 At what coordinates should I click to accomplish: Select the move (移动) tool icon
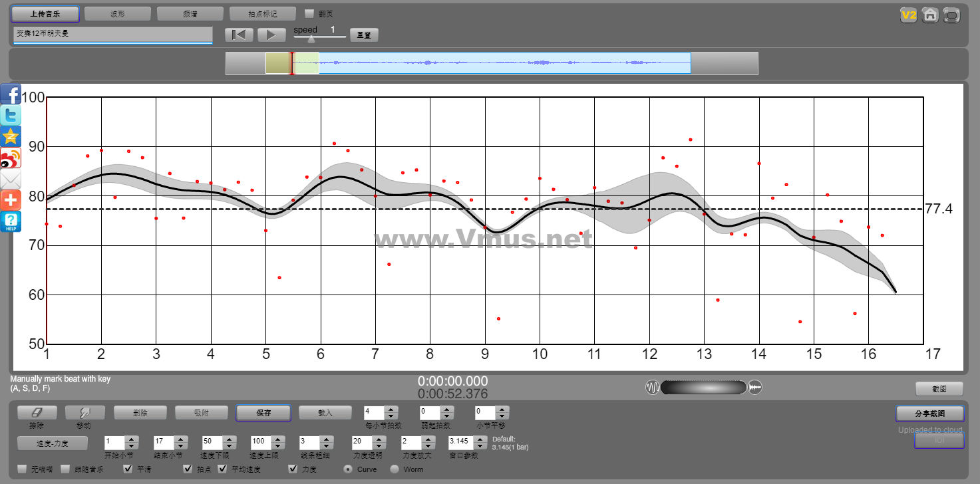(x=85, y=413)
